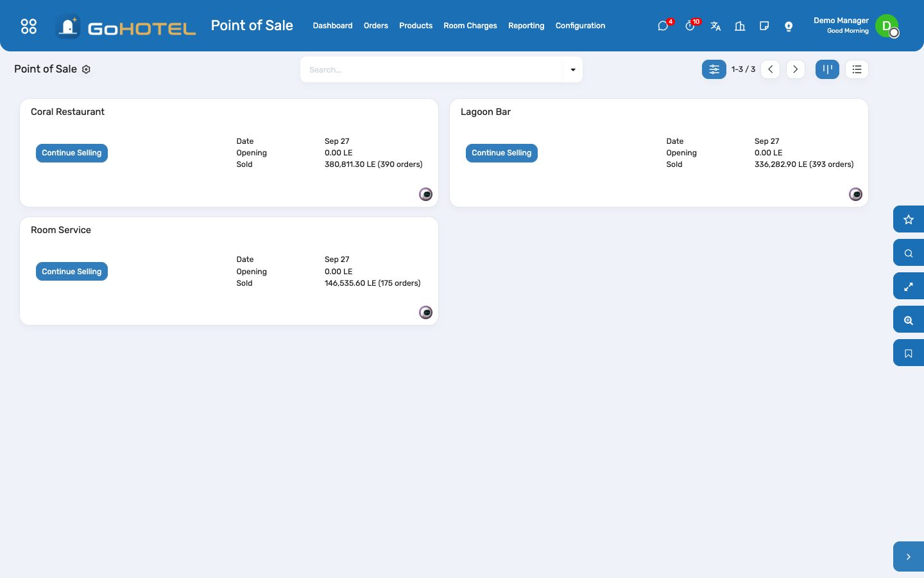Click the bookmark side button

click(909, 353)
